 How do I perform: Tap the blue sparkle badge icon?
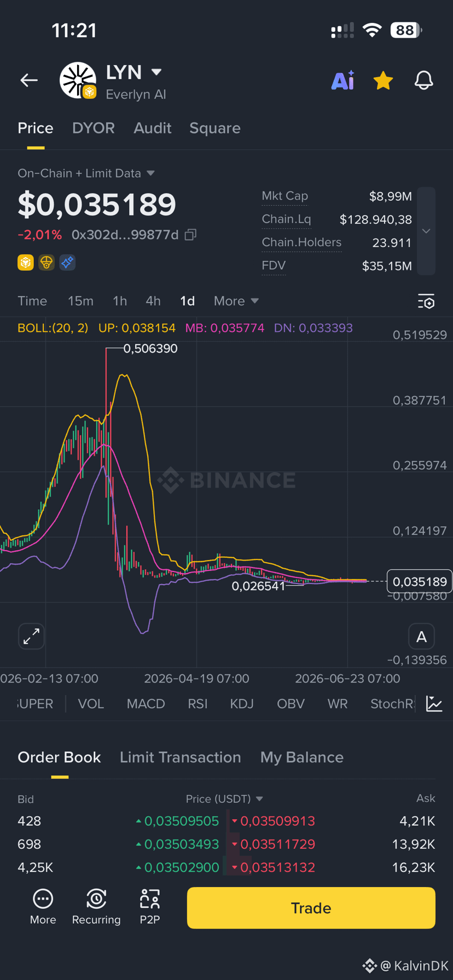pos(67,262)
